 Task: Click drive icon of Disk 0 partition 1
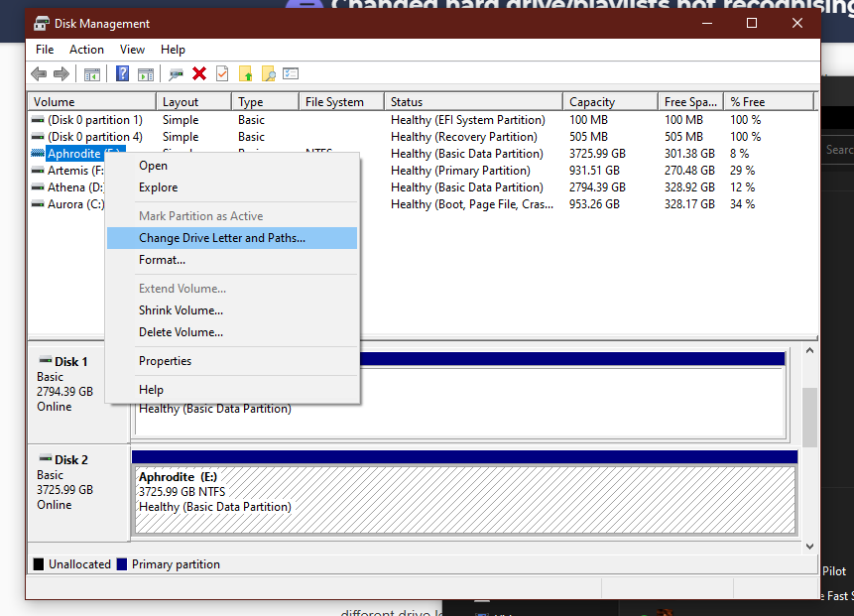click(x=38, y=119)
